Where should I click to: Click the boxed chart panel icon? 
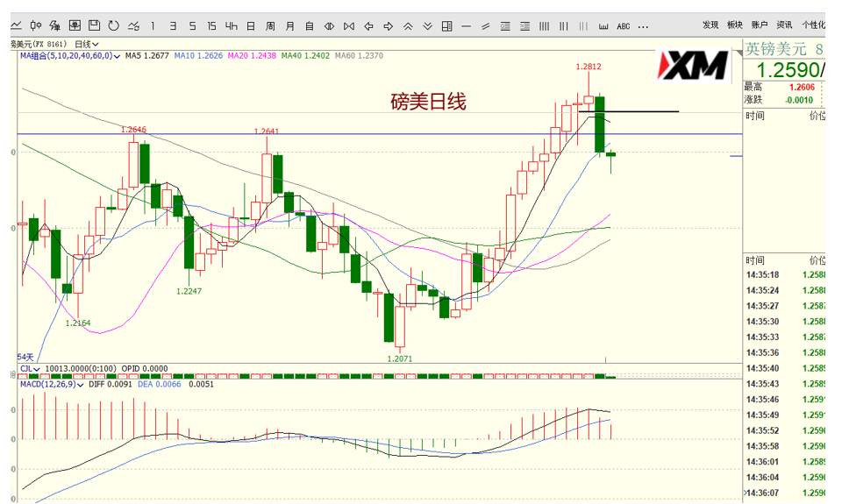point(75,25)
